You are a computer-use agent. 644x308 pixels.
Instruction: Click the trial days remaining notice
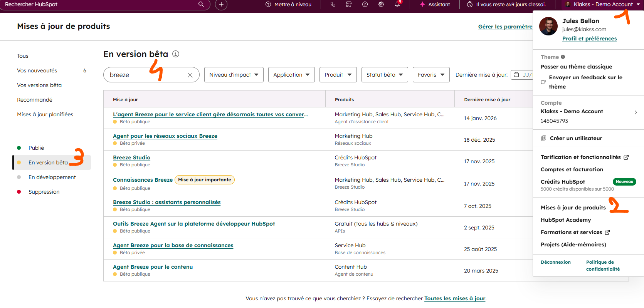pos(506,4)
